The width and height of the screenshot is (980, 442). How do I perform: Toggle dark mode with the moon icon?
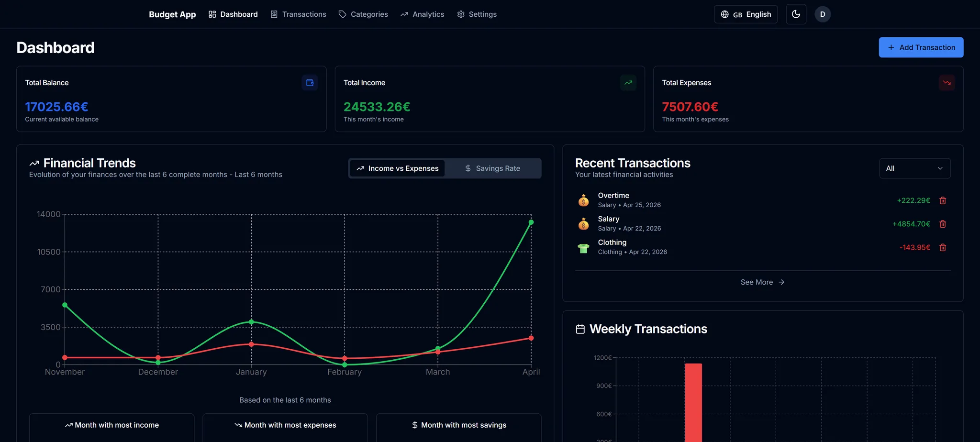(796, 14)
